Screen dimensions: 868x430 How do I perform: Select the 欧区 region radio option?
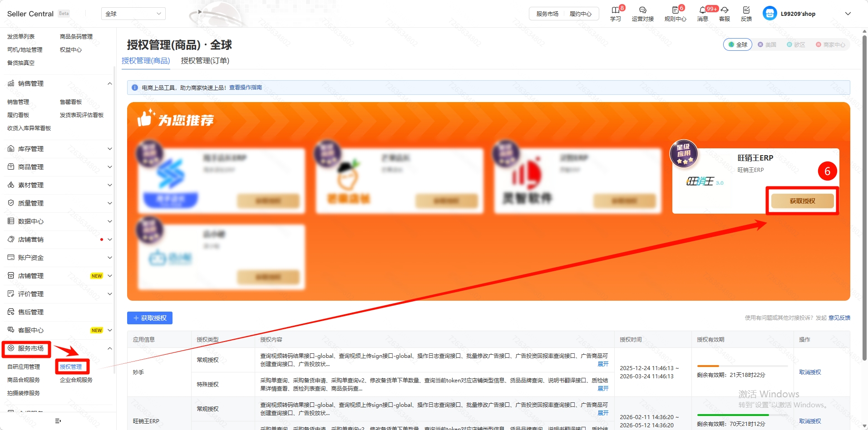point(796,44)
